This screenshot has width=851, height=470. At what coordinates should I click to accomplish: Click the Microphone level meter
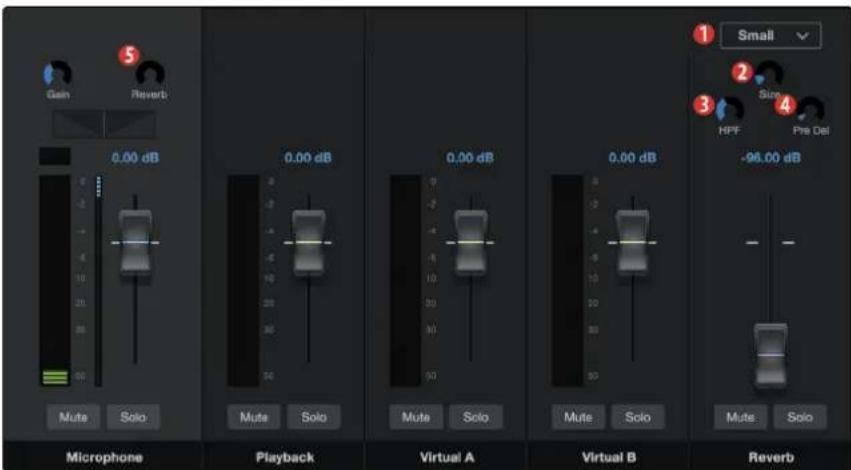55,281
